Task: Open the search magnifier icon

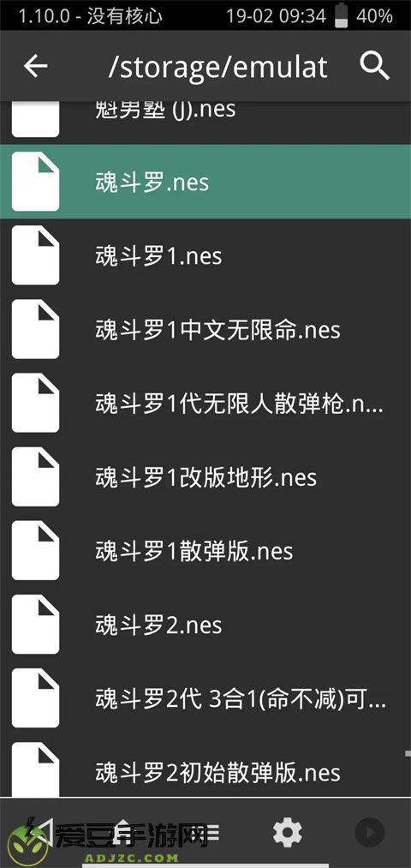Action: tap(374, 67)
